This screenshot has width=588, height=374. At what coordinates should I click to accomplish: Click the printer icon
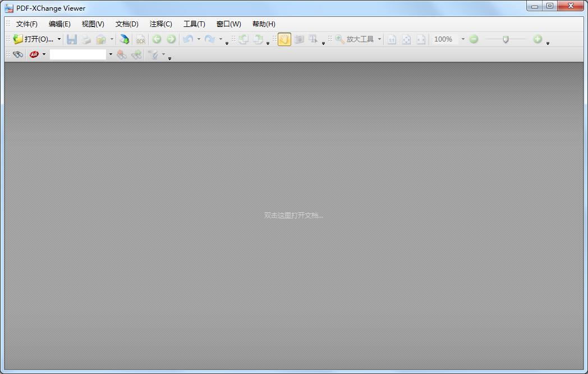[x=86, y=39]
